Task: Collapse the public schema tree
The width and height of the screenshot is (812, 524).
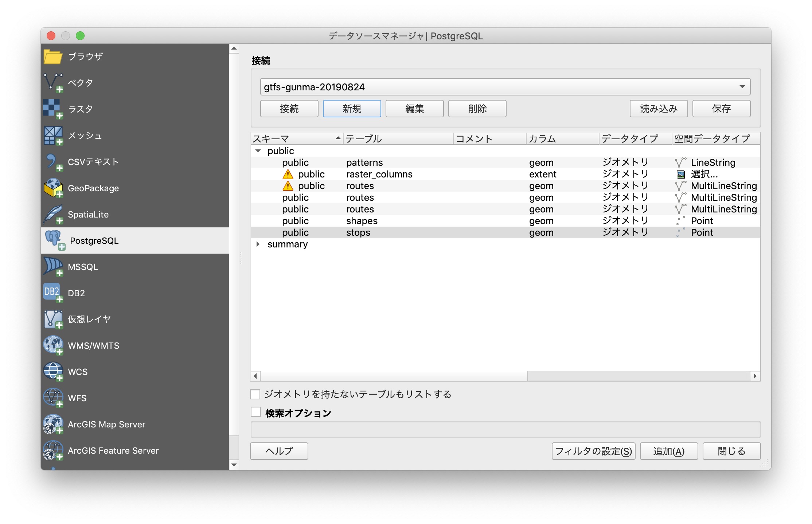Action: pos(258,150)
